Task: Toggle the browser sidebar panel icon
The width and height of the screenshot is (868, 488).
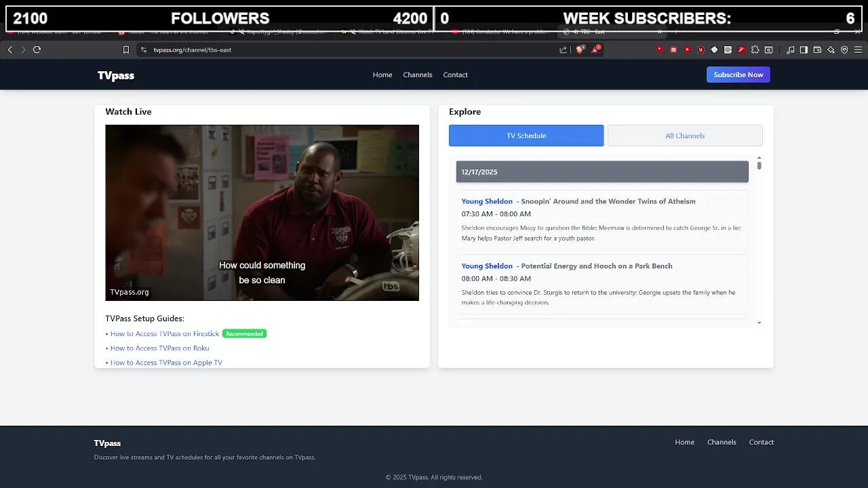Action: 804,49
